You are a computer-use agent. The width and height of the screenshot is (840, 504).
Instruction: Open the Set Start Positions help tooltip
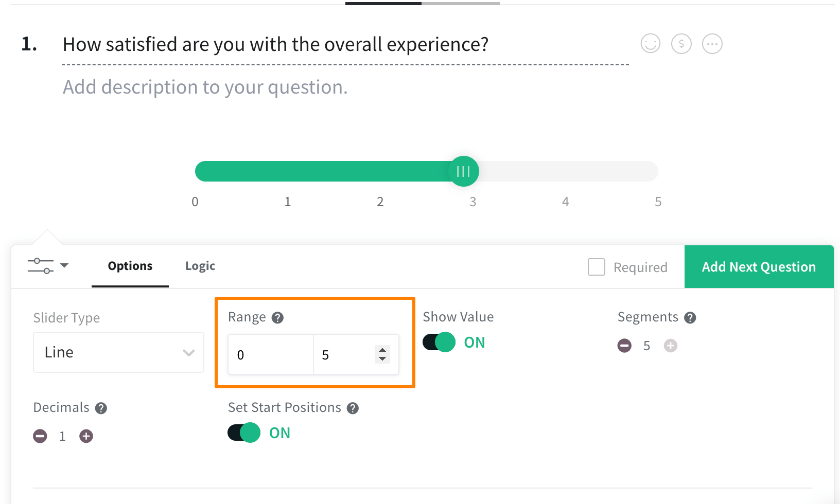click(353, 408)
